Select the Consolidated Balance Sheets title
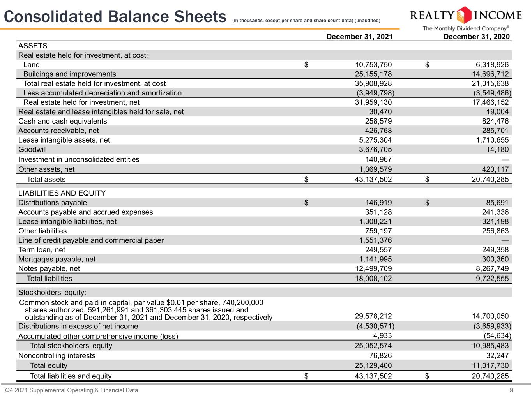 (x=115, y=16)
